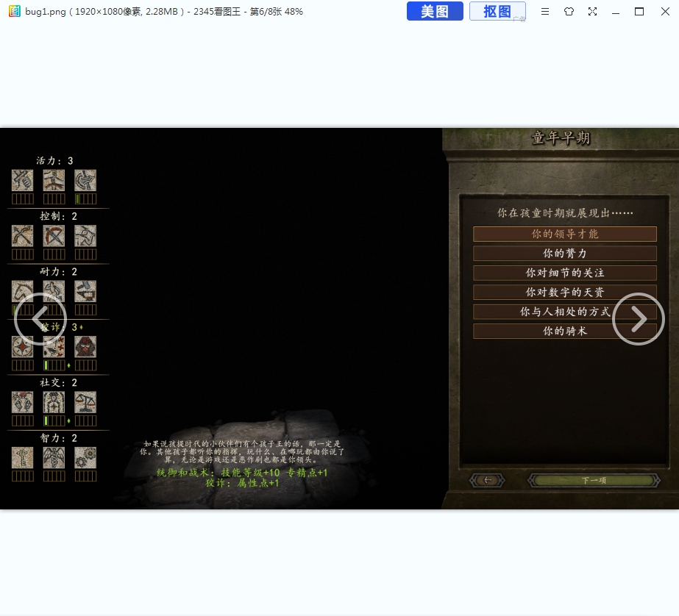Click the Polearm skill icon under 活力

85,180
